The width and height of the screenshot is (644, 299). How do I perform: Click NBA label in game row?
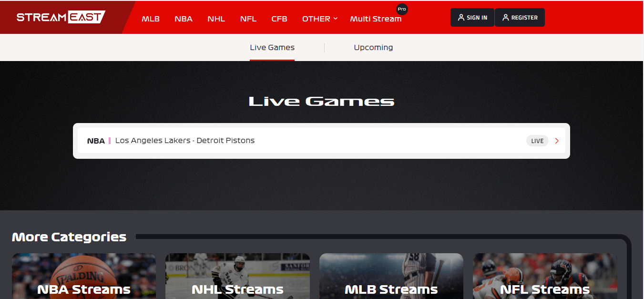96,141
